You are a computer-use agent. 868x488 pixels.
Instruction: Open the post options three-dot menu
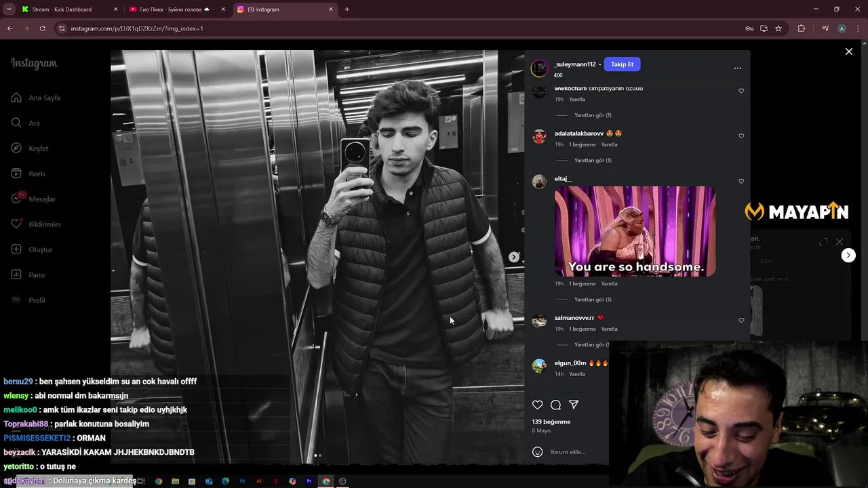[x=738, y=68]
